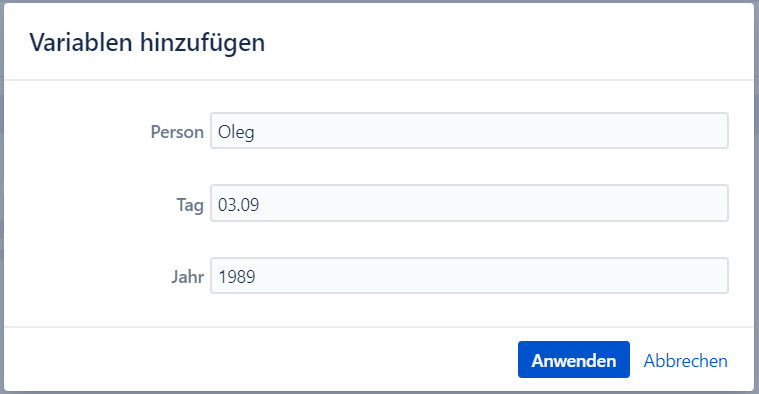Image resolution: width=759 pixels, height=394 pixels.
Task: Click the Anwenden button
Action: point(574,360)
